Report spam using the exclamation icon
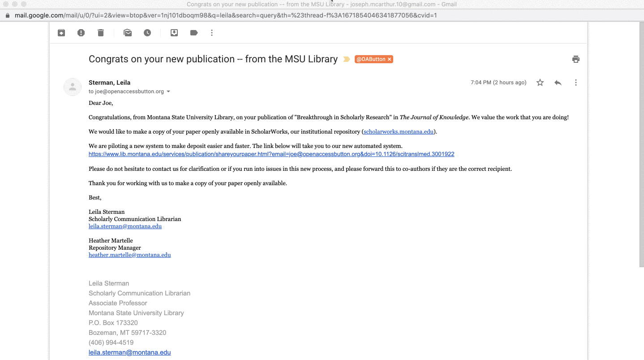The width and height of the screenshot is (644, 360). click(x=81, y=33)
